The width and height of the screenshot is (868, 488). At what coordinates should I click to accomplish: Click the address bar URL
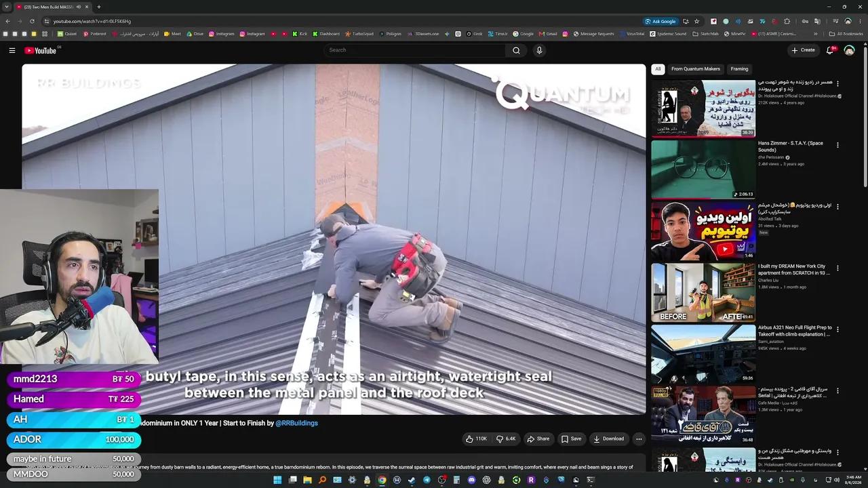[x=92, y=21]
